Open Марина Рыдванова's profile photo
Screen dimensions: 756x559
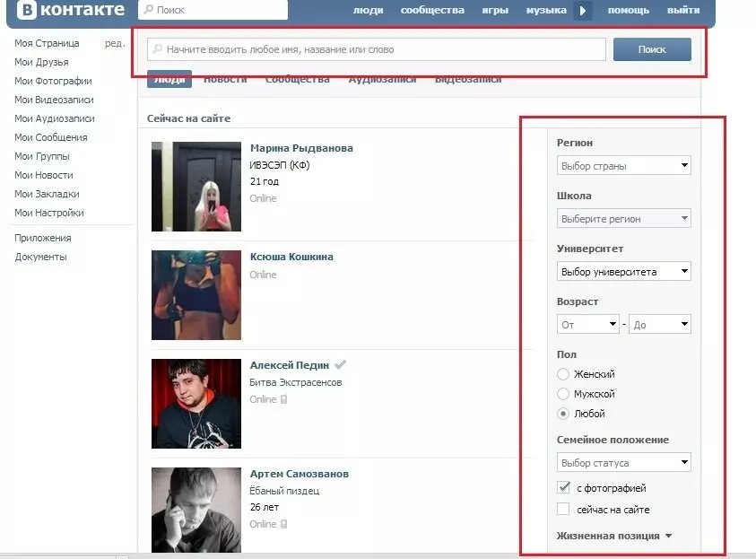click(196, 187)
